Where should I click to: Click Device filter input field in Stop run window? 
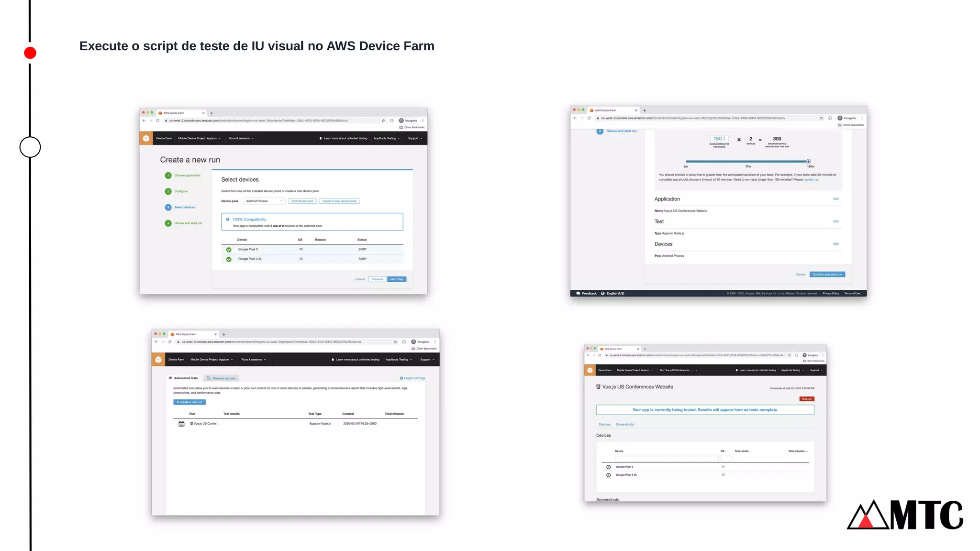(667, 459)
